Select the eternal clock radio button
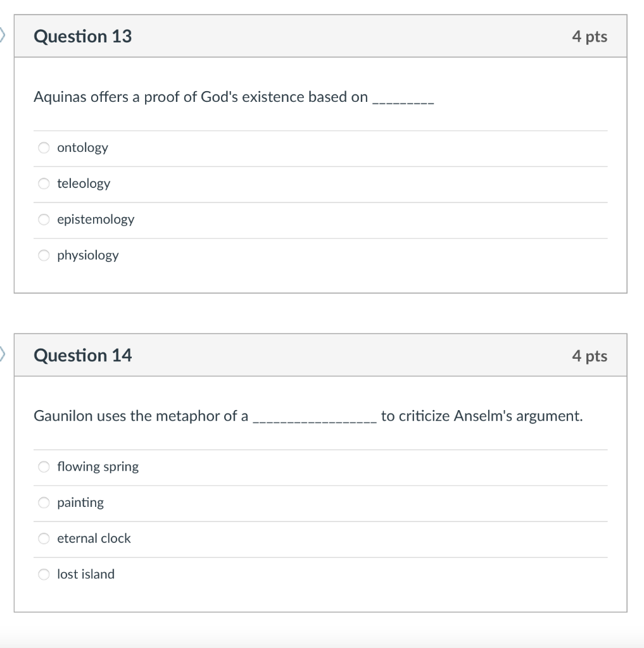Image resolution: width=644 pixels, height=648 pixels. [x=43, y=539]
